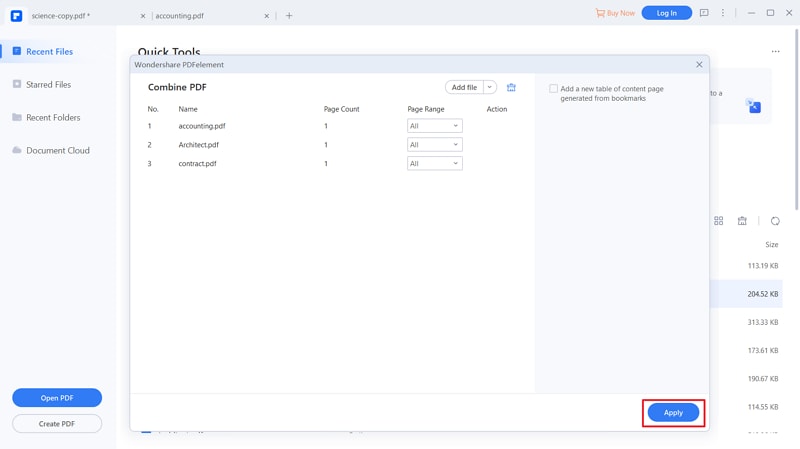Maximize the PDFelement window

pos(770,13)
